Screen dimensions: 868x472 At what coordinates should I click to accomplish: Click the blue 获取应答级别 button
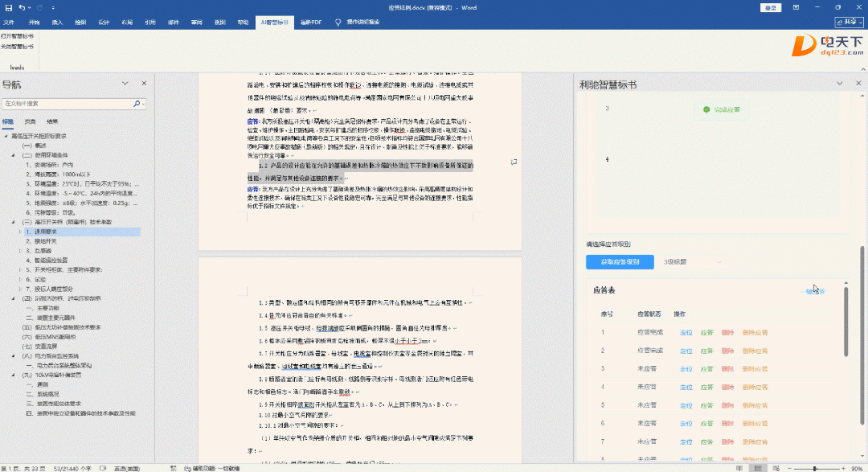click(620, 262)
